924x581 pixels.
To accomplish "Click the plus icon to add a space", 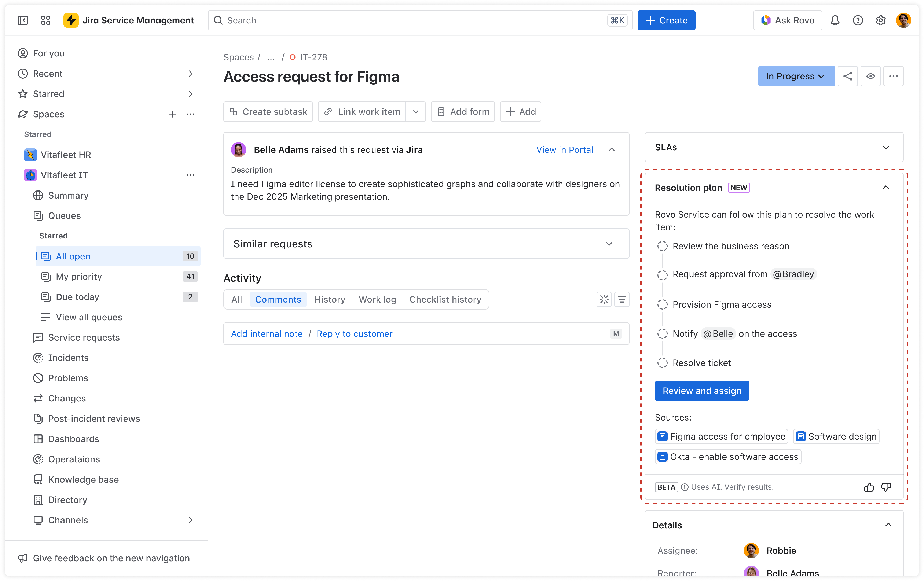I will click(x=173, y=114).
